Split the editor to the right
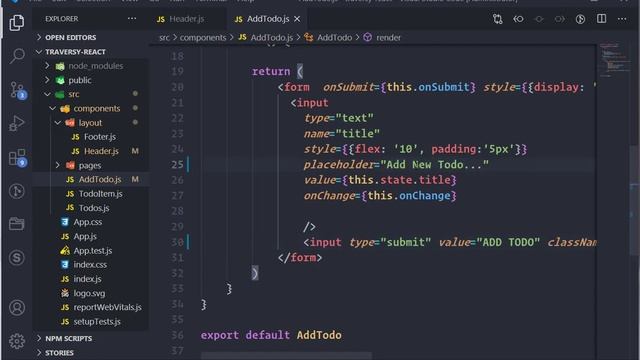The width and height of the screenshot is (640, 360). (601, 19)
